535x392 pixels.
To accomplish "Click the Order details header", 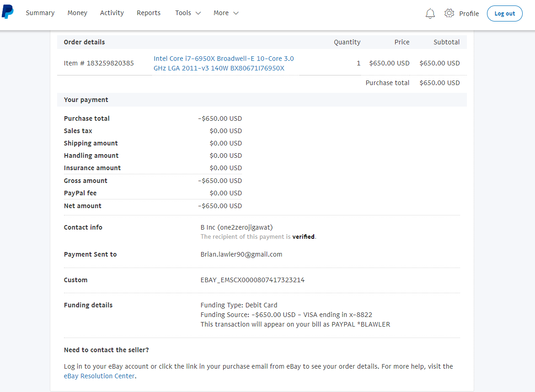I will (x=84, y=42).
